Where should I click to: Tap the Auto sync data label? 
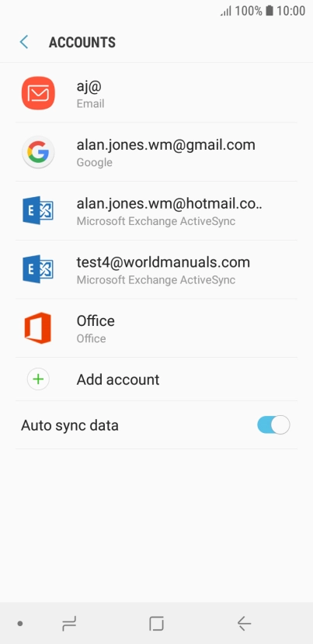point(70,425)
